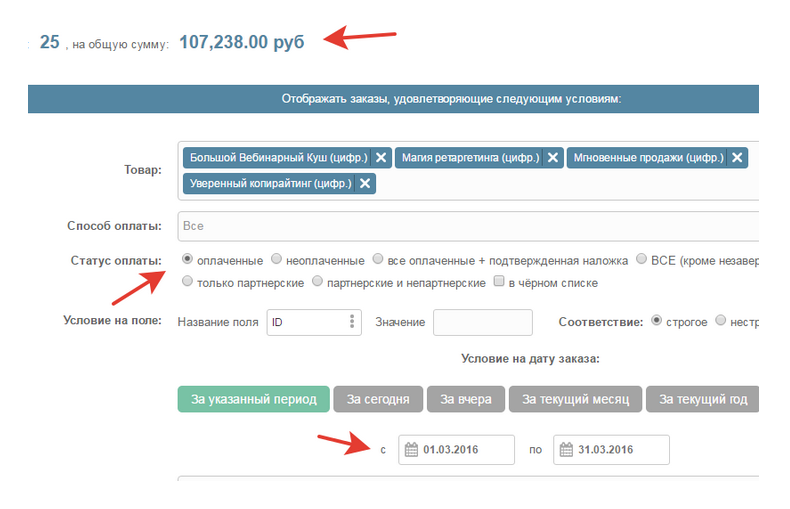Select the строгое matching radio button
The image size is (790, 509).
[656, 320]
